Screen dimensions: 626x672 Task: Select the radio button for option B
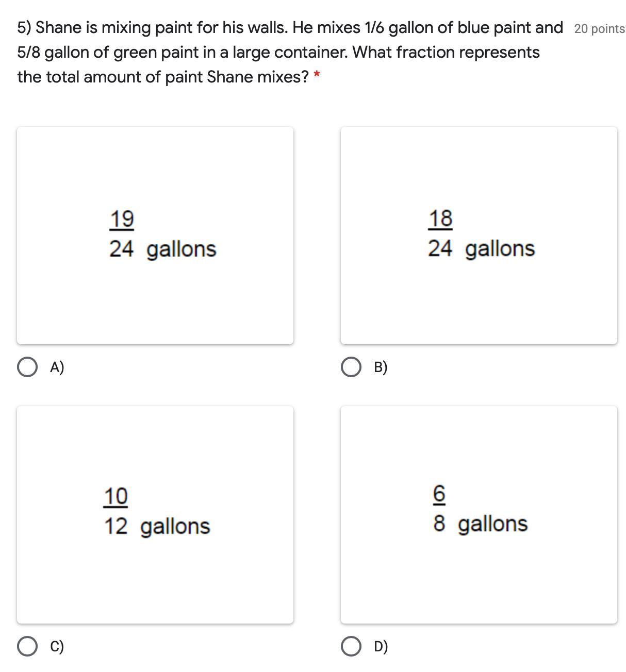pyautogui.click(x=351, y=367)
